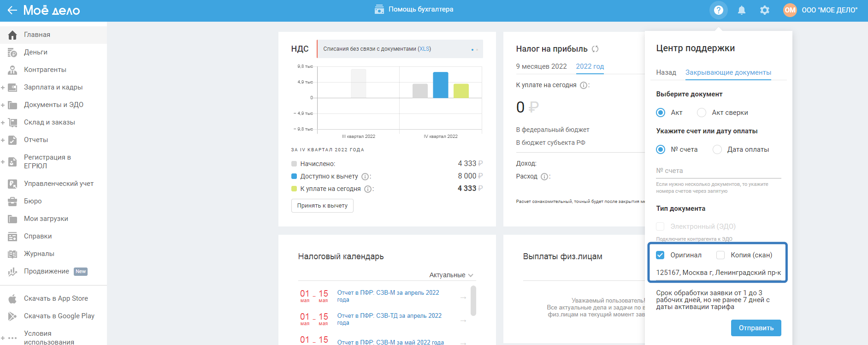The height and width of the screenshot is (345, 868).
Task: Click Принять к вычету button
Action: [x=322, y=206]
